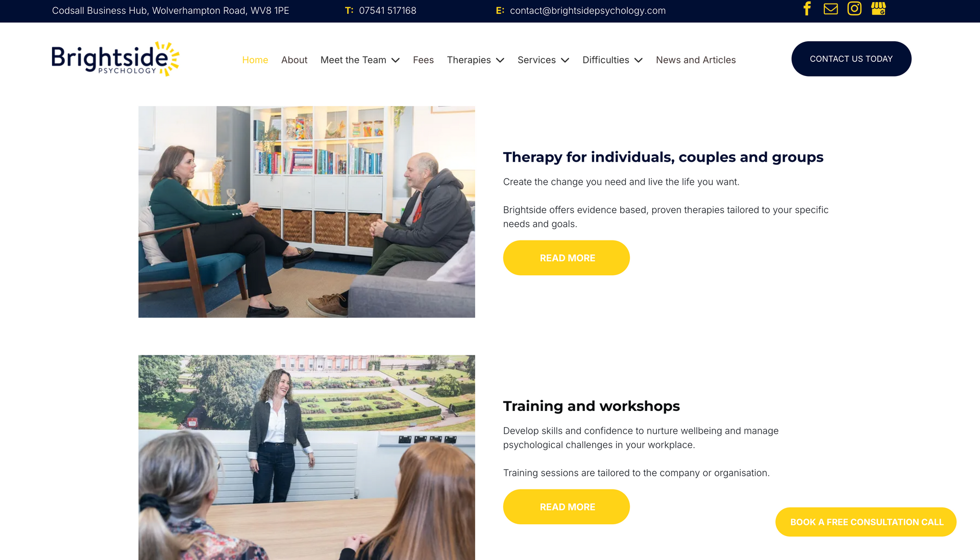This screenshot has width=980, height=560.
Task: Click Read More under Training and workshops
Action: tap(566, 507)
